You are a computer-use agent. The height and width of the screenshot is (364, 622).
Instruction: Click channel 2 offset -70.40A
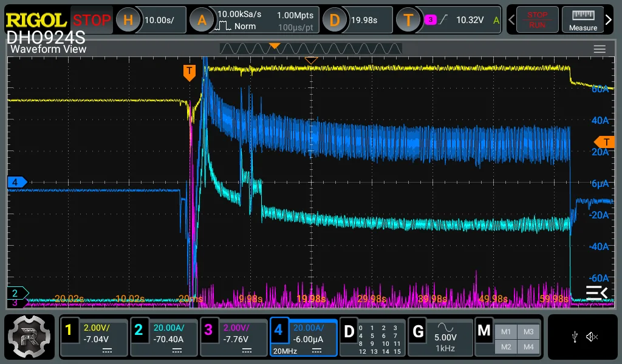coord(169,339)
